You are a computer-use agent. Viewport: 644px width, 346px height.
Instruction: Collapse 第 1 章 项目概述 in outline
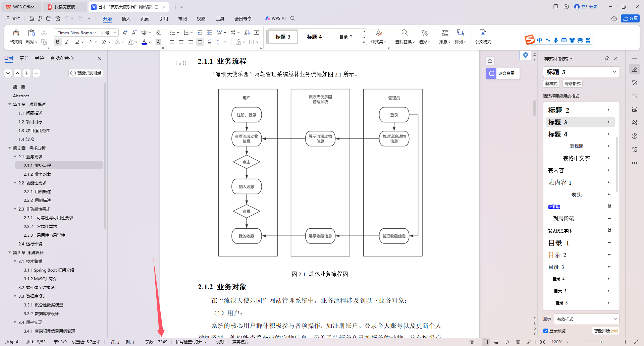[x=9, y=104]
